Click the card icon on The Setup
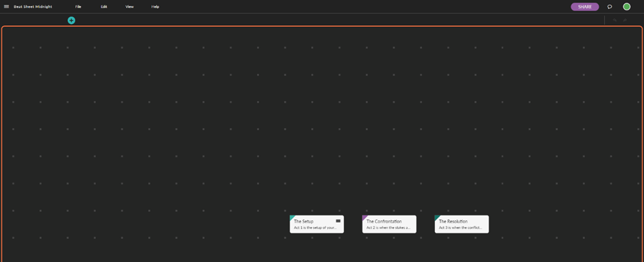 (338, 221)
